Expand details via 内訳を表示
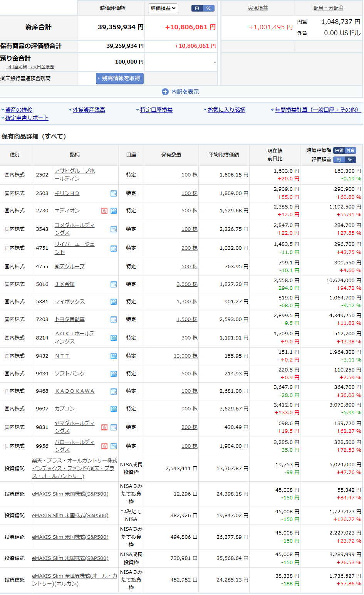 point(185,92)
